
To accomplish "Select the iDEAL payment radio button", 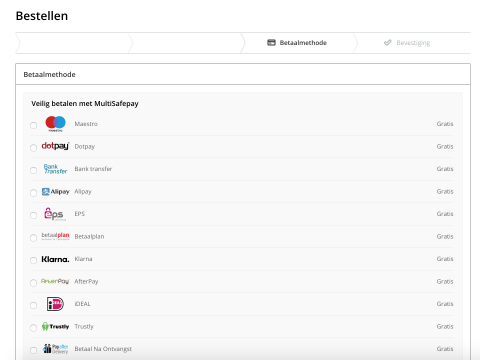I will click(x=33, y=305).
